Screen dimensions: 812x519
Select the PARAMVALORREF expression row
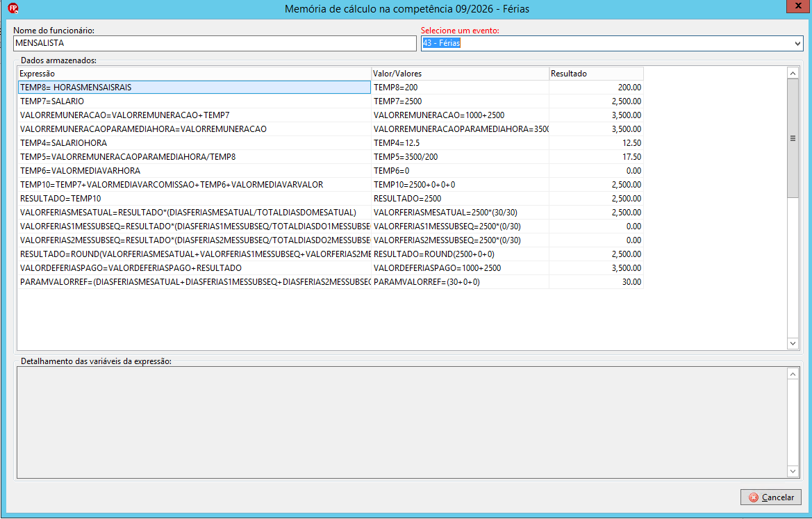[194, 282]
